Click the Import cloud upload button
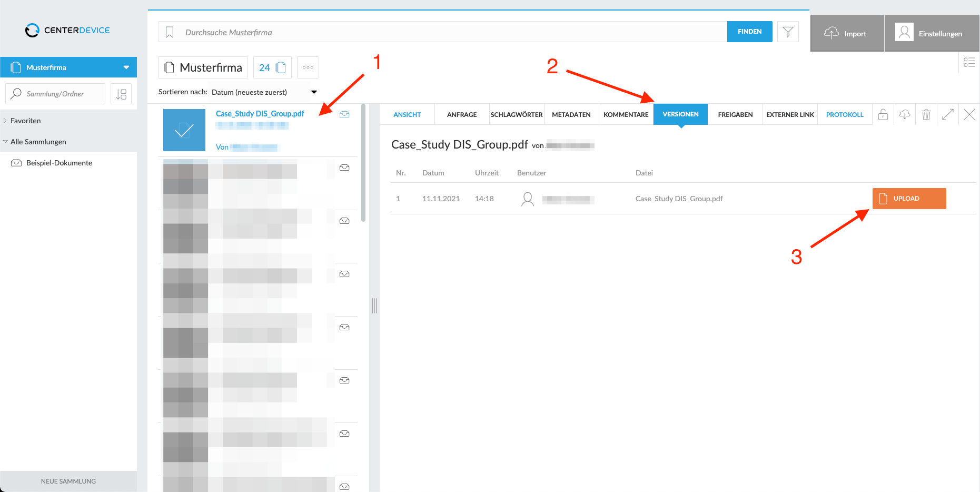 coord(847,33)
